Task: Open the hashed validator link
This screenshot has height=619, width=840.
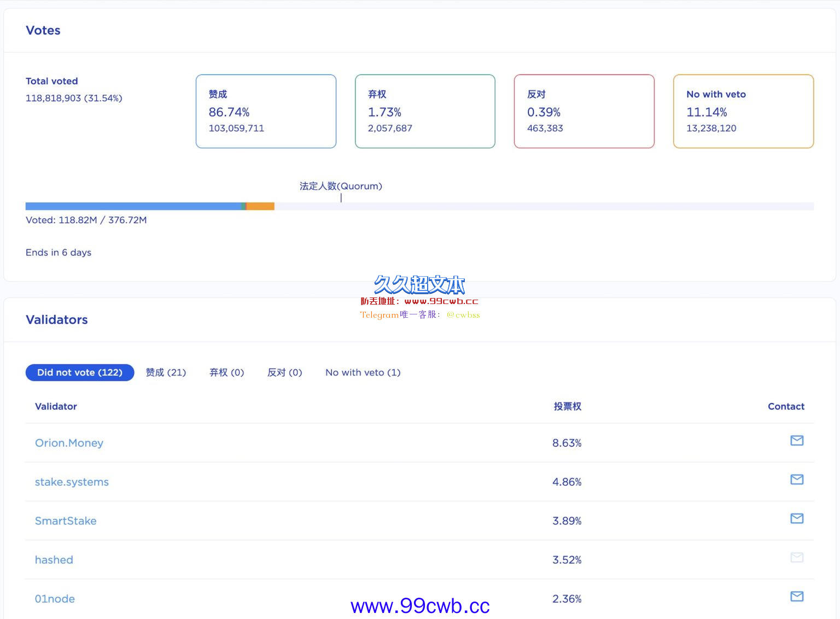Action: (x=54, y=560)
